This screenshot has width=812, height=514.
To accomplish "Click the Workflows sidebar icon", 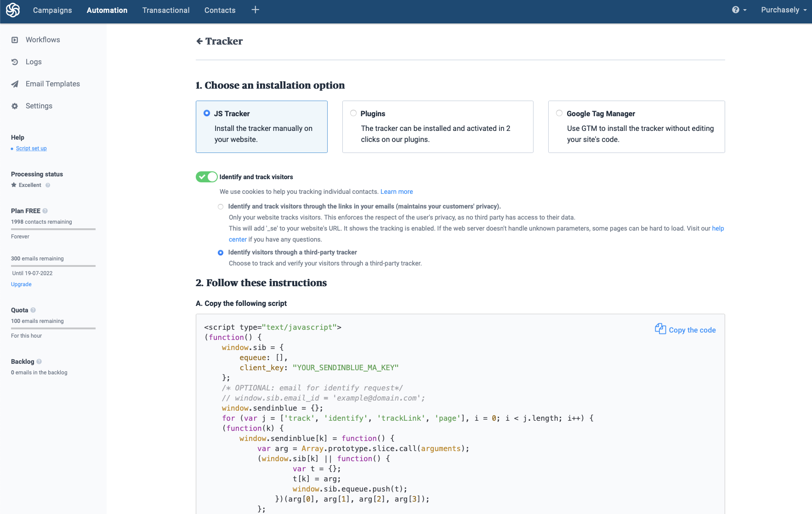I will point(15,40).
